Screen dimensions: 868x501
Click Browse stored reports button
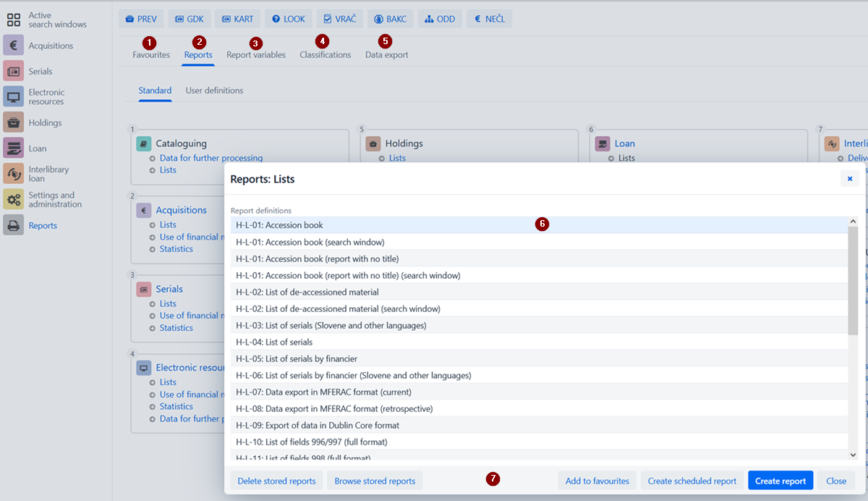pos(375,481)
